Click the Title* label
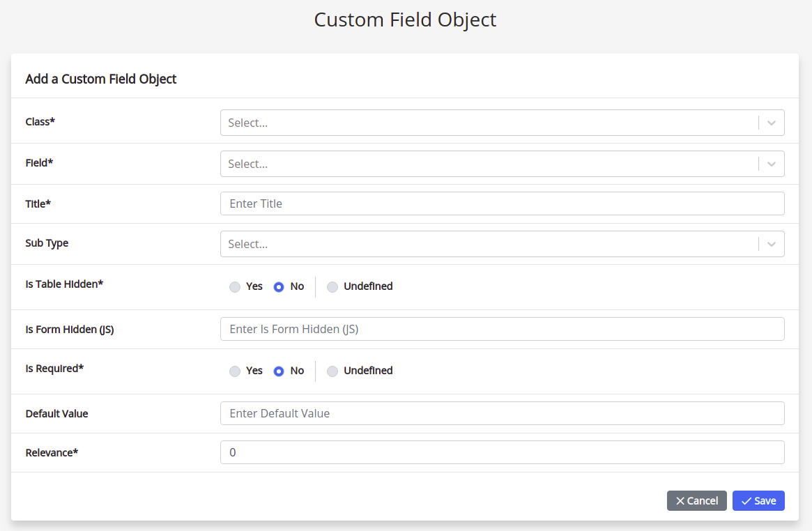The image size is (812, 531). (x=38, y=204)
